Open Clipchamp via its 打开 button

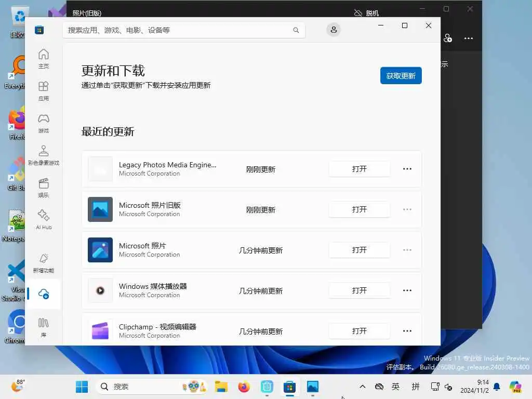coord(359,331)
